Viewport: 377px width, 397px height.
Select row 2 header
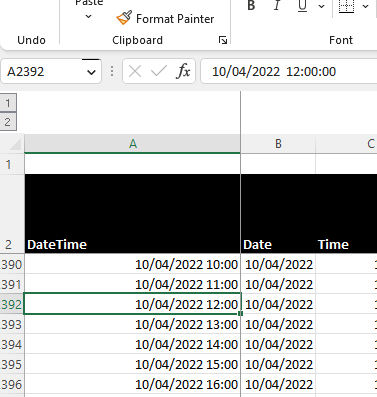pyautogui.click(x=12, y=214)
